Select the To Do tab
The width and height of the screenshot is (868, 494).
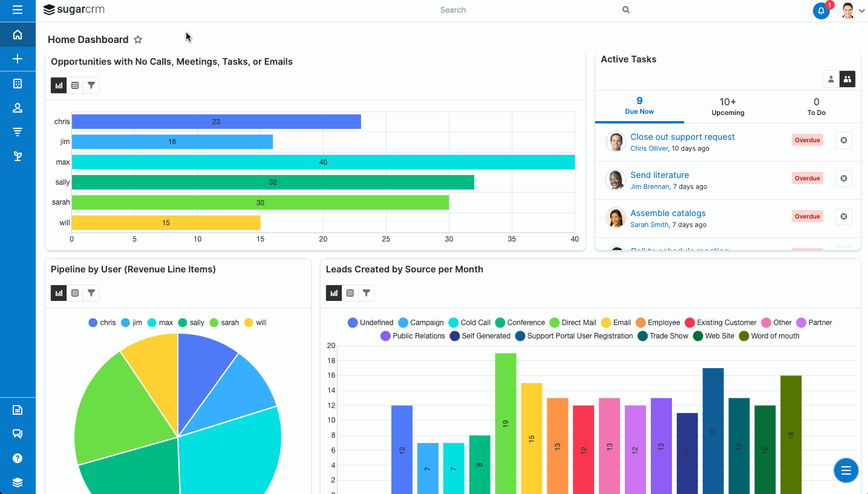817,107
